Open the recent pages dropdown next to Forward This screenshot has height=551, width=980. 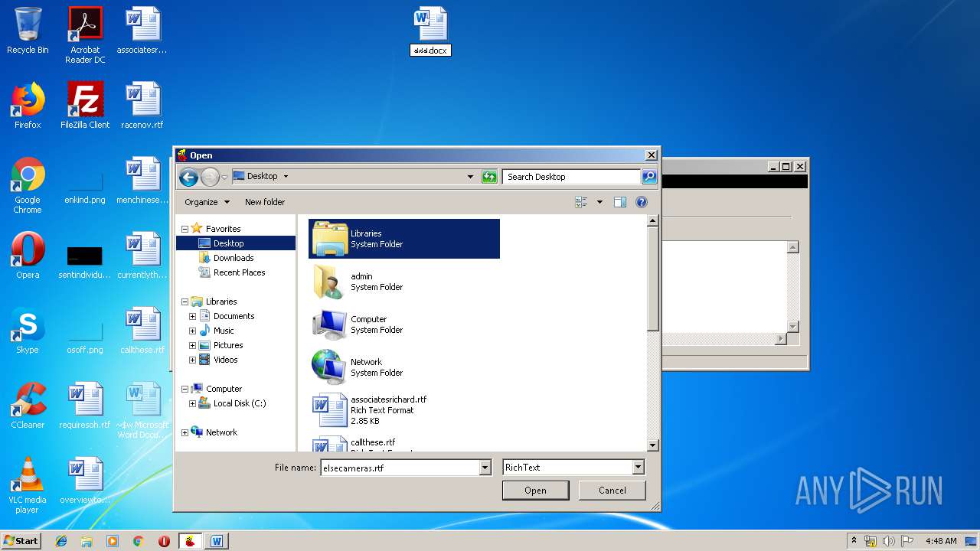tap(224, 177)
